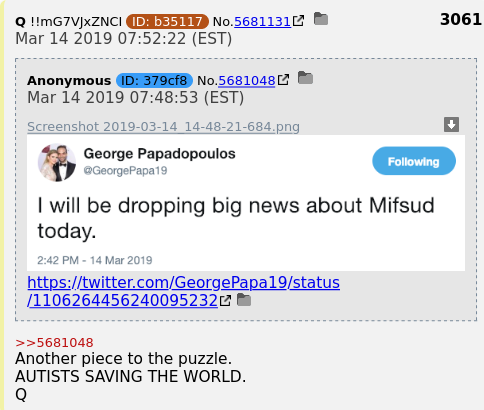
Task: Jump to referenced reply >>5681048
Action: tap(54, 343)
